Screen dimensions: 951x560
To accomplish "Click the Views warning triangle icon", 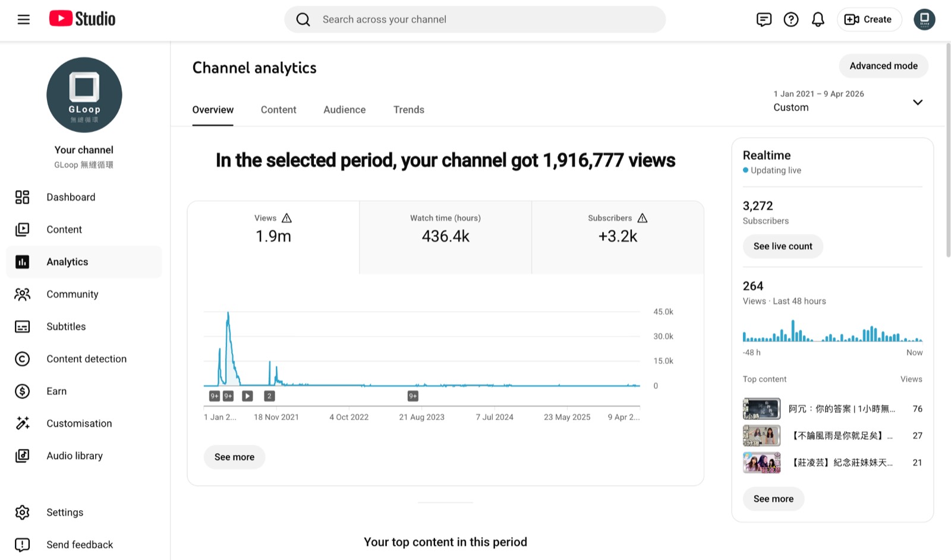I will [x=286, y=218].
